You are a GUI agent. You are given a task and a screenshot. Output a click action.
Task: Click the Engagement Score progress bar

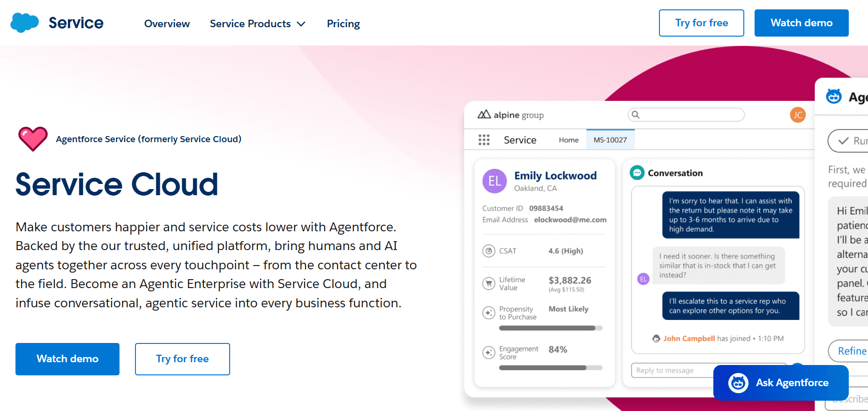(551, 368)
